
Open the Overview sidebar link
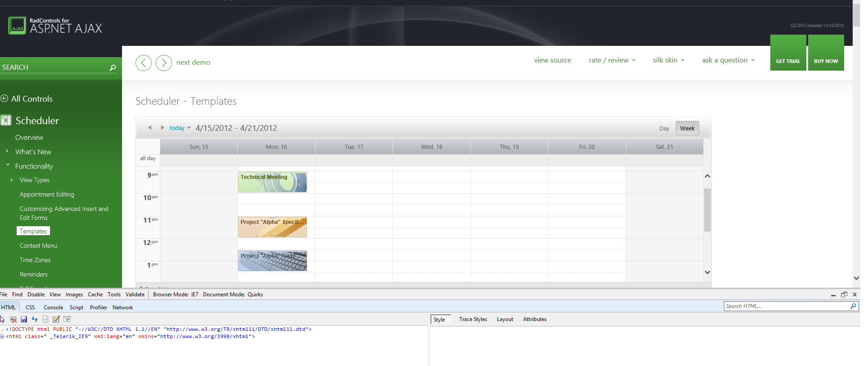[29, 138]
